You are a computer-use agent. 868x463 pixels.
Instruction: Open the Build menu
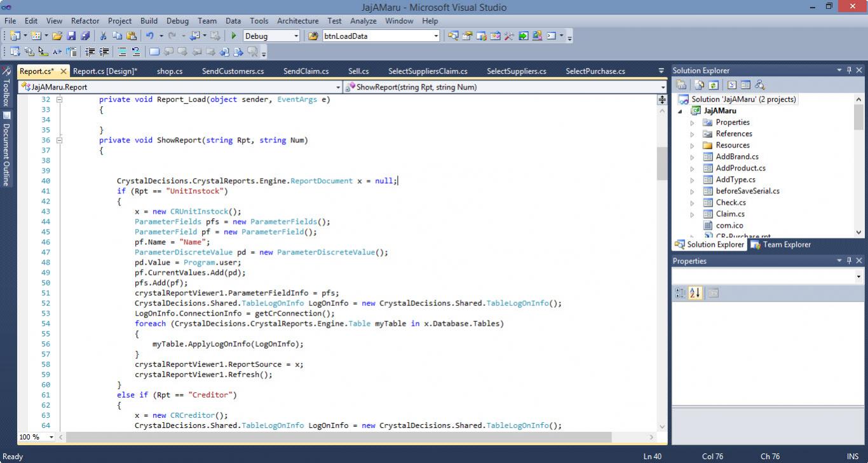pos(149,21)
